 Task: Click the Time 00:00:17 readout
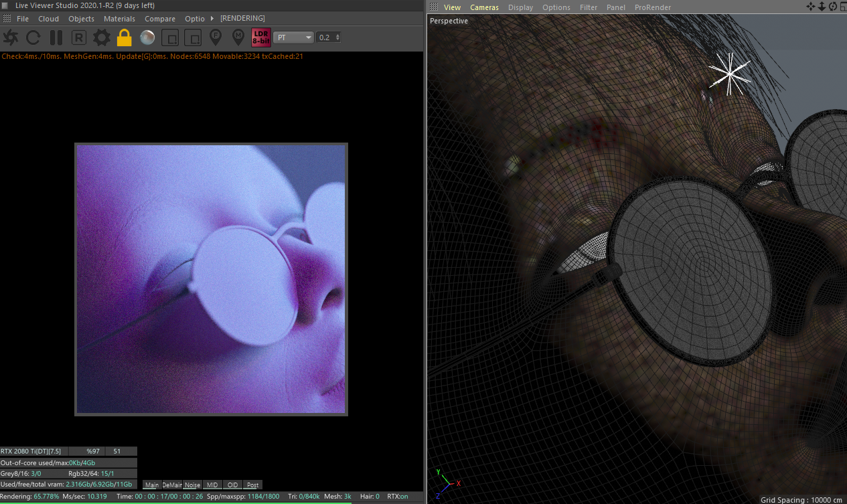(159, 496)
